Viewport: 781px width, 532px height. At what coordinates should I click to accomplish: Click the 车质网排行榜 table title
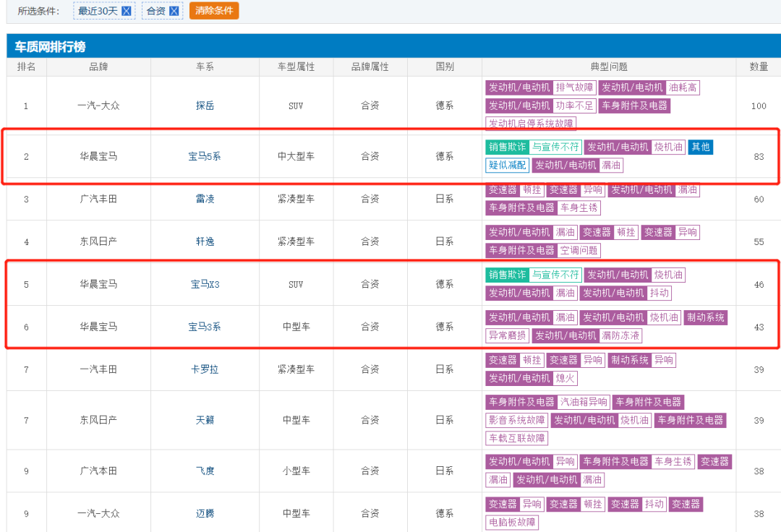click(50, 47)
